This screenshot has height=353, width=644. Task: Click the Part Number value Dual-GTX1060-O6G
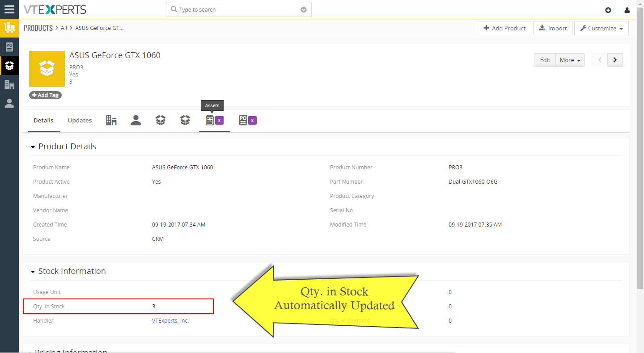click(473, 181)
